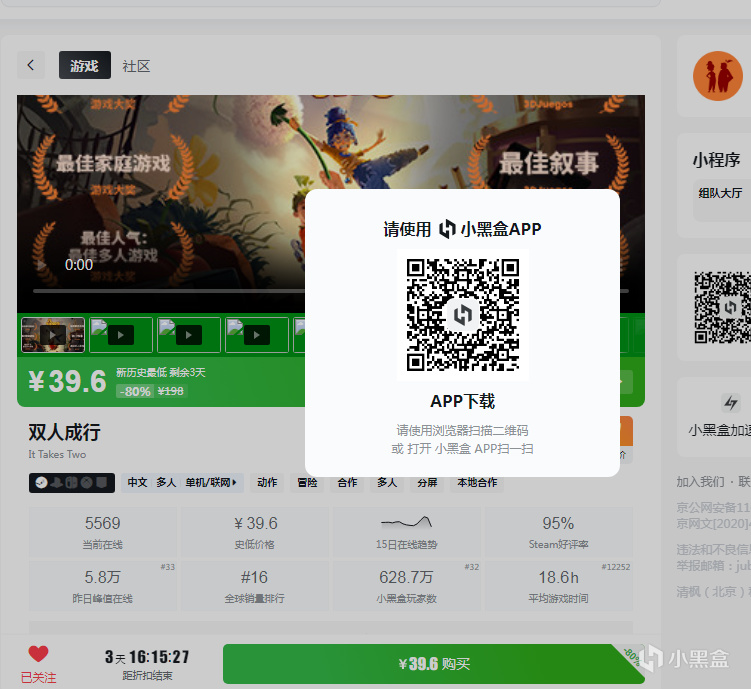Screen dimensions: 751x689
Task: Click the 628.7万 小黑盒玩家数 stat
Action: click(407, 586)
